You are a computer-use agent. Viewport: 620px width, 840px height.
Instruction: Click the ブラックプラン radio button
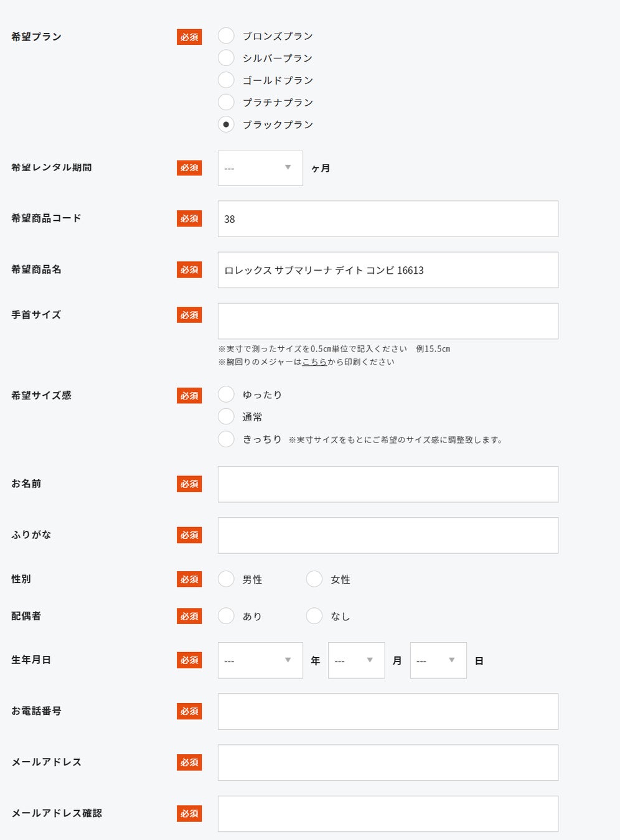226,124
